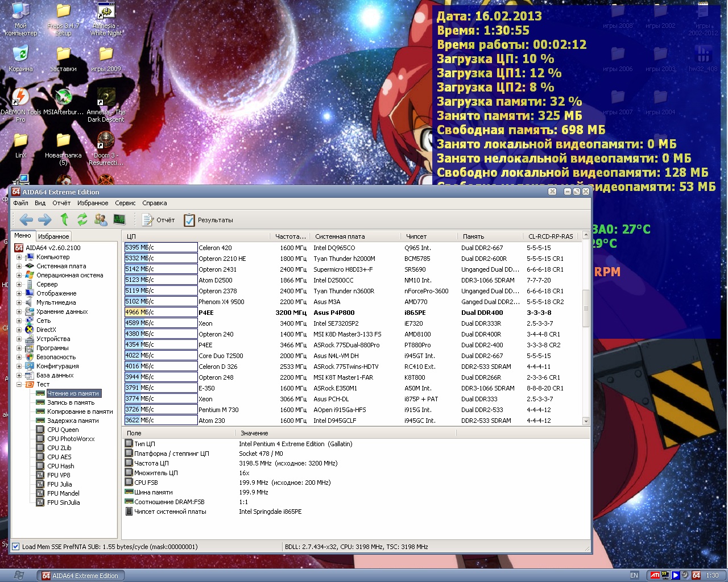Expand the DirectX tree node
Viewport: 728px width, 582px height.
coord(19,330)
